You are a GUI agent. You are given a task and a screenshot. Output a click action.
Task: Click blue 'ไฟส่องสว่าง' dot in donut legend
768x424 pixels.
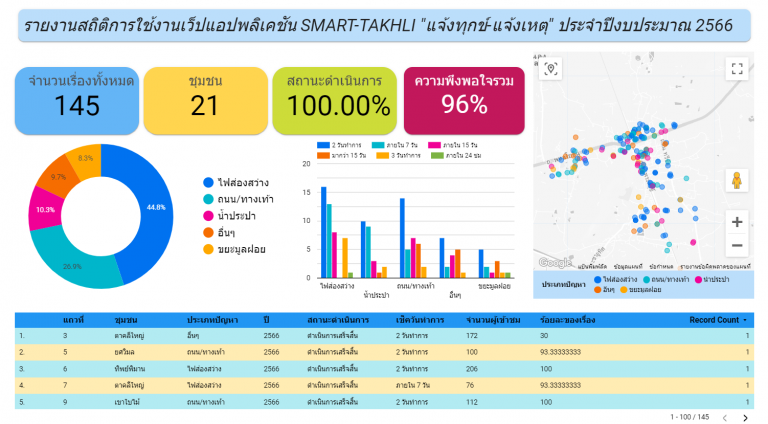click(208, 183)
